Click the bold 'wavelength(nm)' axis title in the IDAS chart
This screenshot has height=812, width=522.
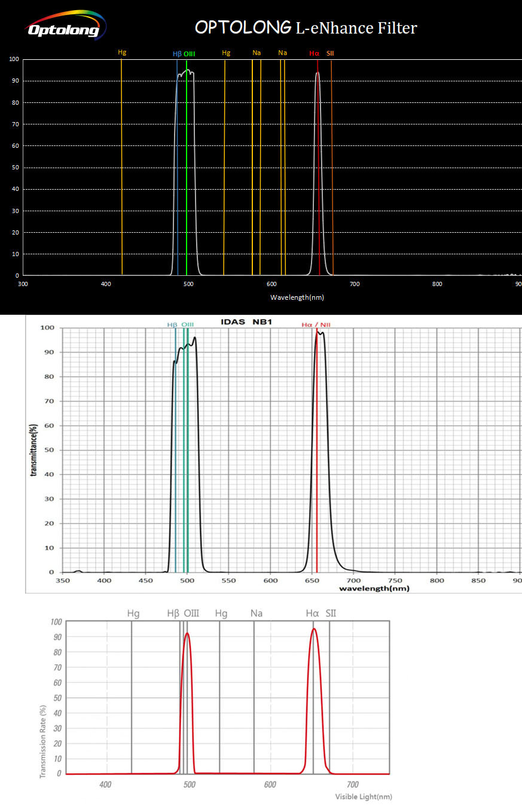tap(374, 588)
